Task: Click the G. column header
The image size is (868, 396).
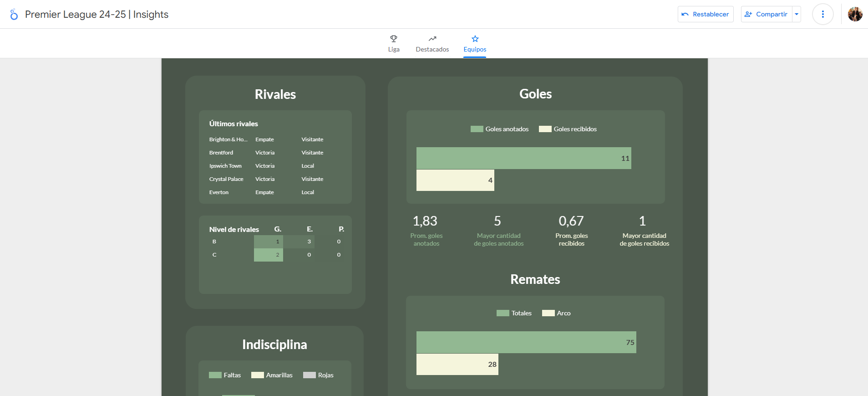Action: [x=278, y=229]
